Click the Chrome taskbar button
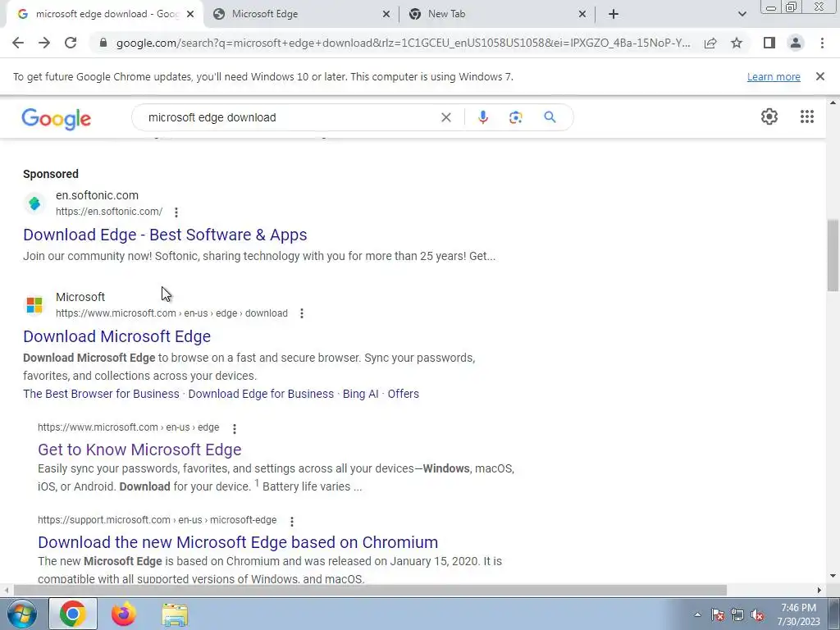This screenshot has width=840, height=630. pos(73,614)
